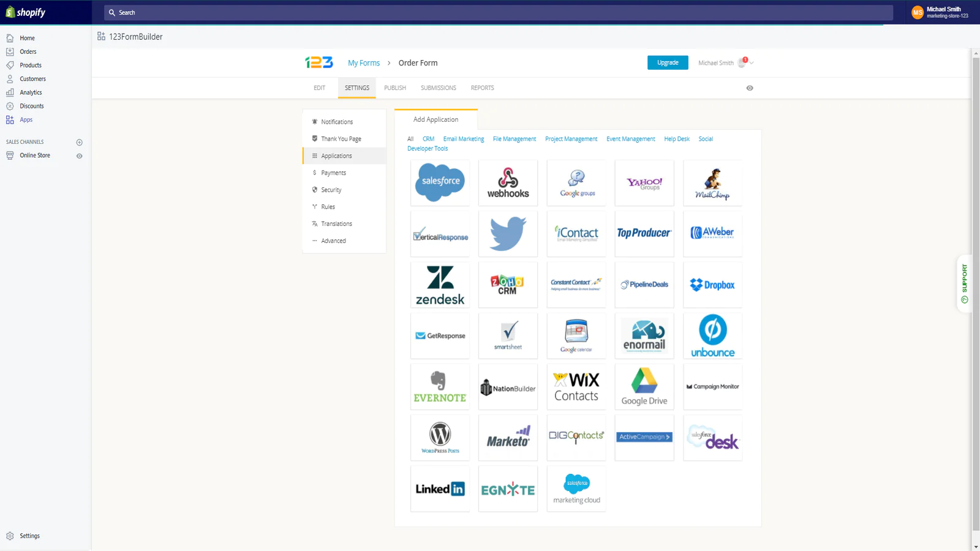This screenshot has height=551, width=980.
Task: View the Online Store eye icon
Action: pyautogui.click(x=79, y=156)
